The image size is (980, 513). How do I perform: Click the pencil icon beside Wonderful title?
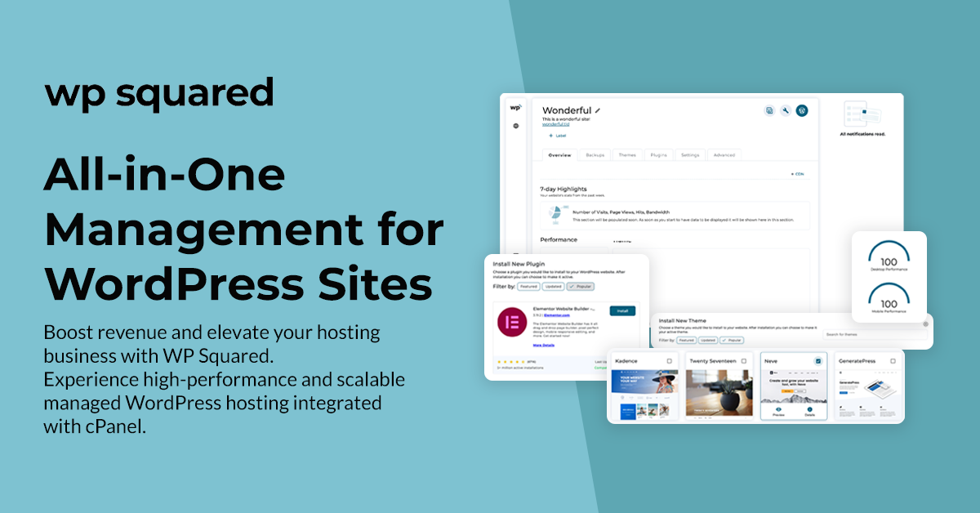[598, 110]
